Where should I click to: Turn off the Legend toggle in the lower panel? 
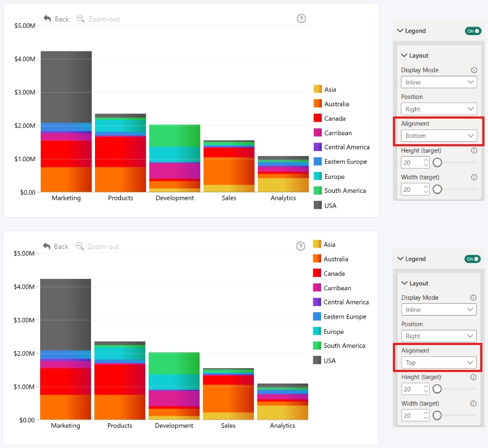[x=472, y=259]
